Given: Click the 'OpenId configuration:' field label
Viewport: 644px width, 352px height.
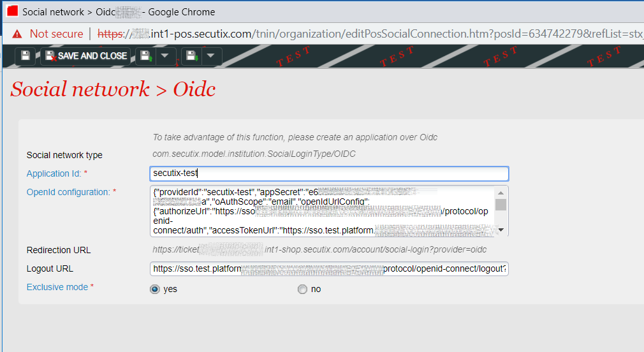Looking at the screenshot, I should tap(69, 192).
